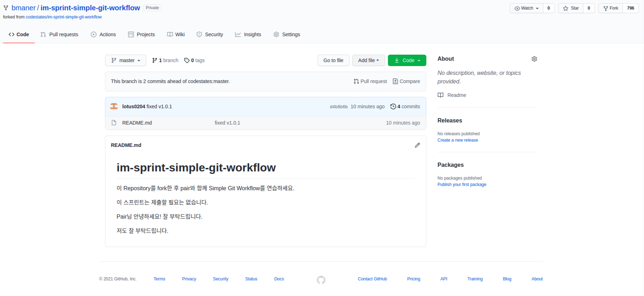Viewport: 644px width, 296px height.
Task: Edit repository details via About gear icon
Action: (534, 59)
